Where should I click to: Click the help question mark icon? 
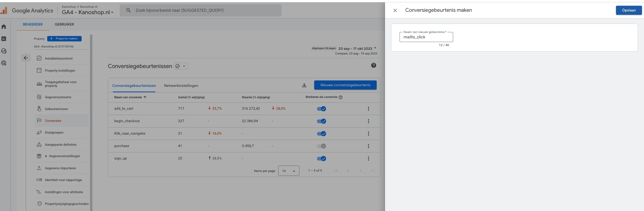point(374,65)
